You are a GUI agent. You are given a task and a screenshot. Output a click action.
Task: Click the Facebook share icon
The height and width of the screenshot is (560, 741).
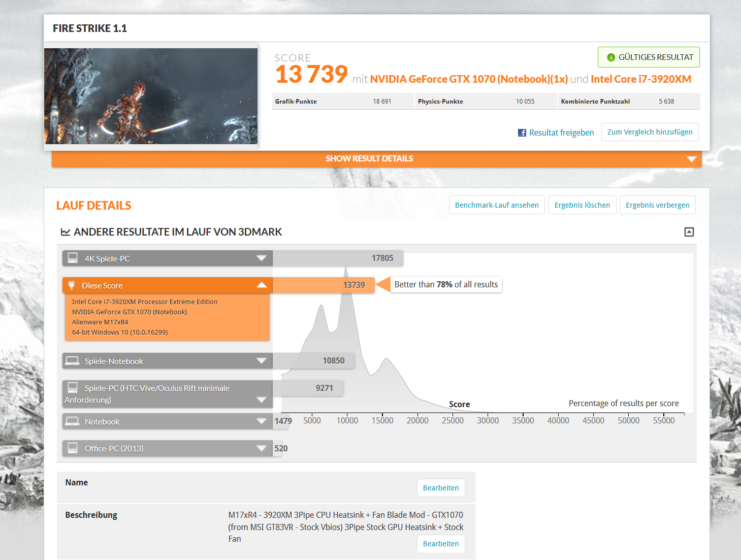coord(522,133)
